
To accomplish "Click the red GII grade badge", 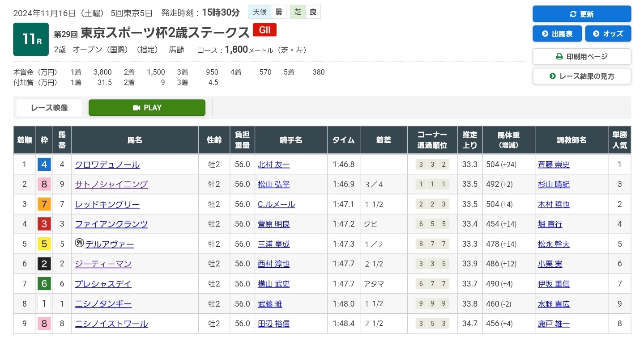I will point(264,30).
